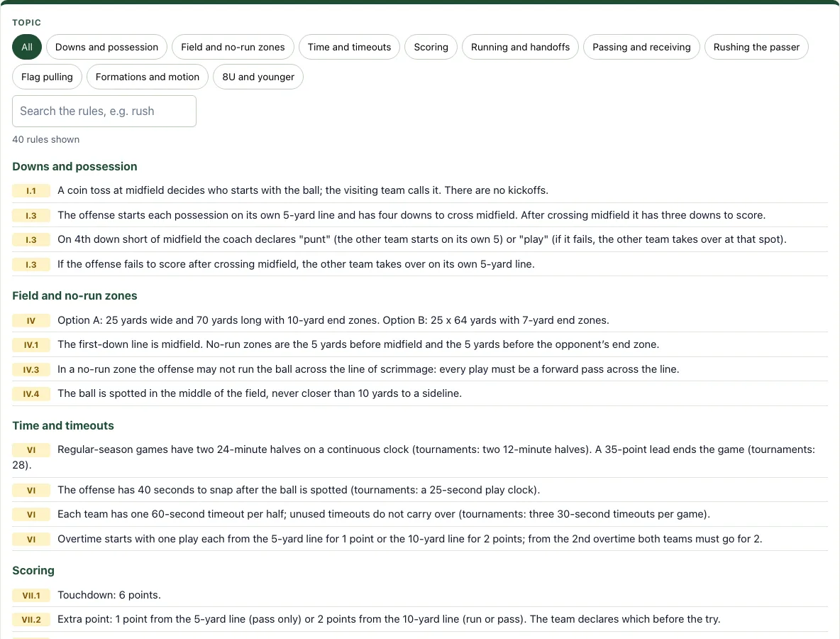Click the first-down line is midfield rule
Viewport: 840px width, 639px height.
(358, 344)
